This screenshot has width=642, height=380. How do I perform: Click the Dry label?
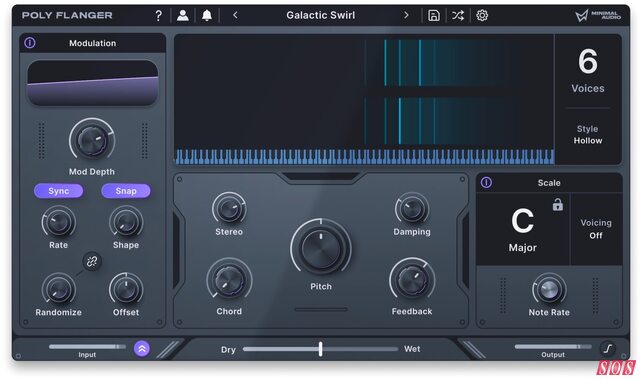pos(228,350)
